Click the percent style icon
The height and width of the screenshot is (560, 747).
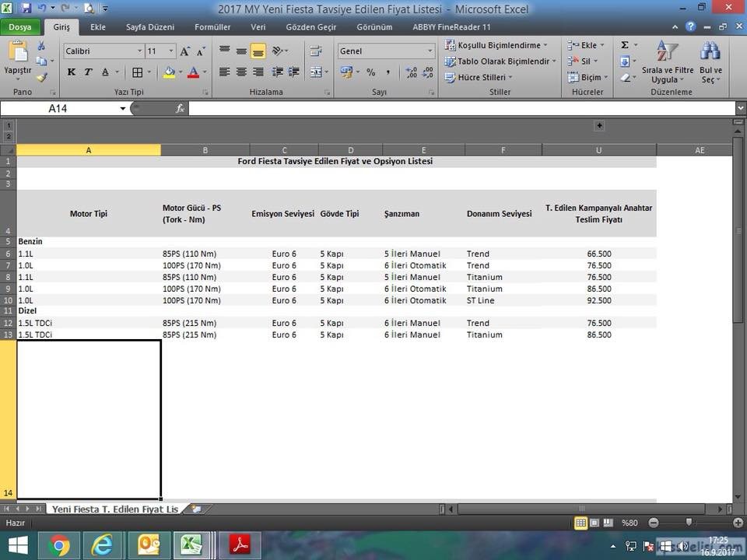point(370,72)
